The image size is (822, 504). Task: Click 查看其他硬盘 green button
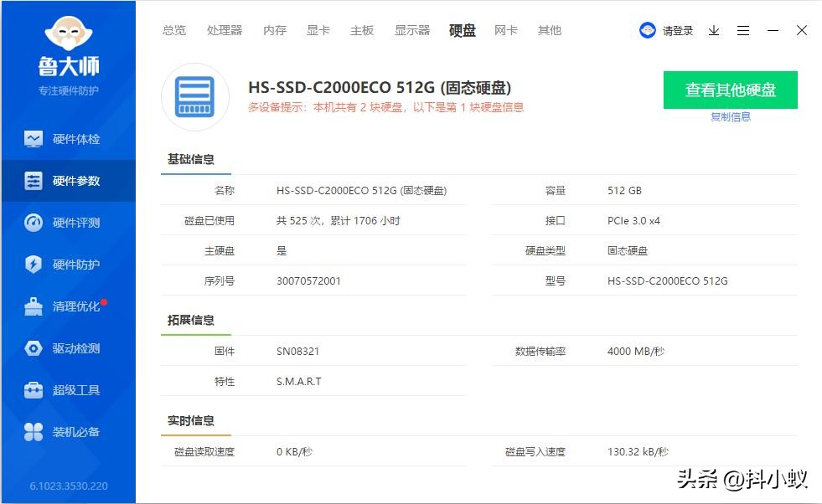pyautogui.click(x=731, y=90)
